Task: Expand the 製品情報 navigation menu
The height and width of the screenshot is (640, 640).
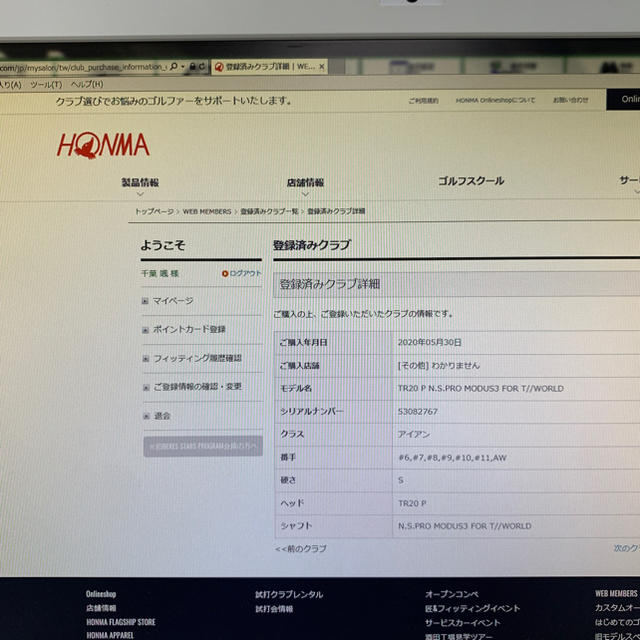Action: click(x=140, y=182)
